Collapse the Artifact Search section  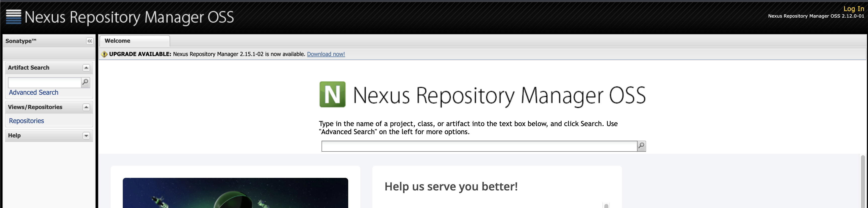[x=86, y=68]
